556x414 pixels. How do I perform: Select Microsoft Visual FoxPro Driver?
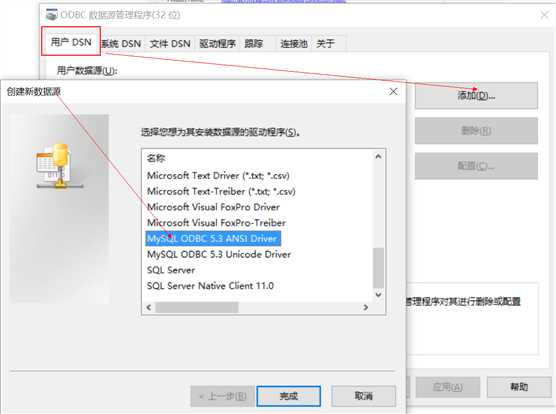tap(213, 207)
